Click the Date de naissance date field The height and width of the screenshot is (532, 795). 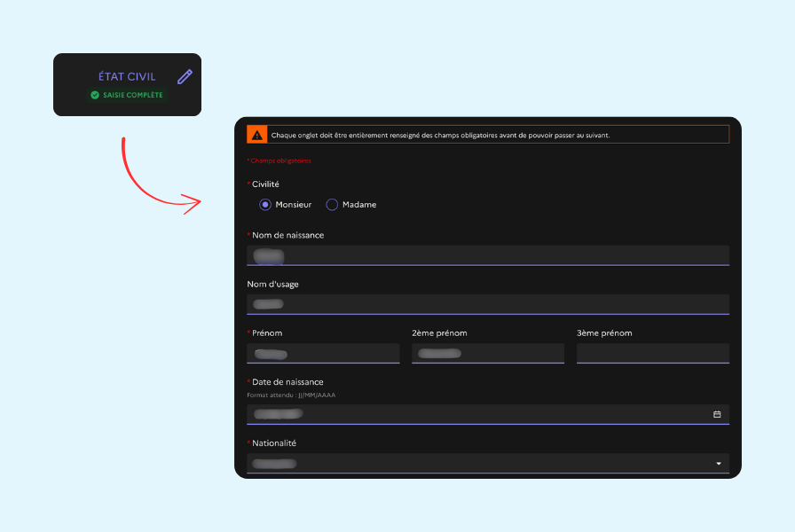[479, 414]
